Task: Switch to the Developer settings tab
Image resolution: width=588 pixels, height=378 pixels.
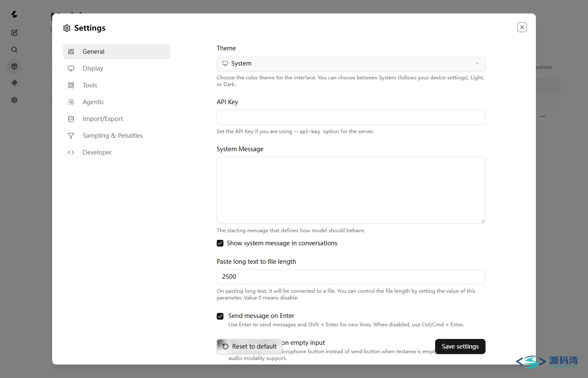Action: (116, 152)
